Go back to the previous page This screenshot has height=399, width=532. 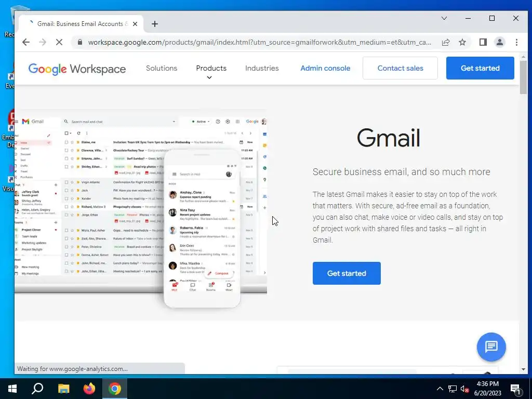(x=26, y=42)
